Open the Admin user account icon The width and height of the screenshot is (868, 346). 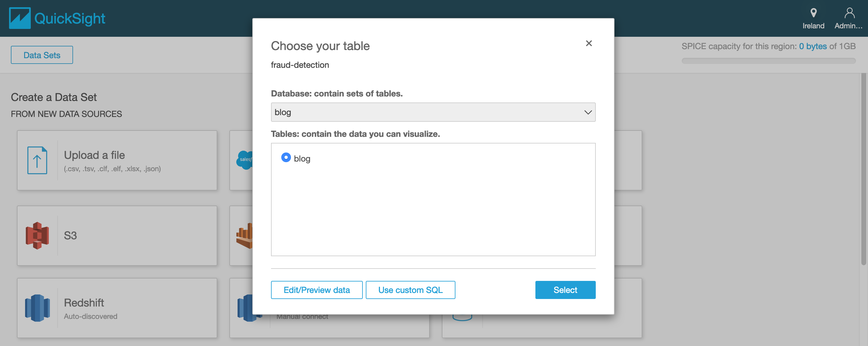click(x=849, y=13)
